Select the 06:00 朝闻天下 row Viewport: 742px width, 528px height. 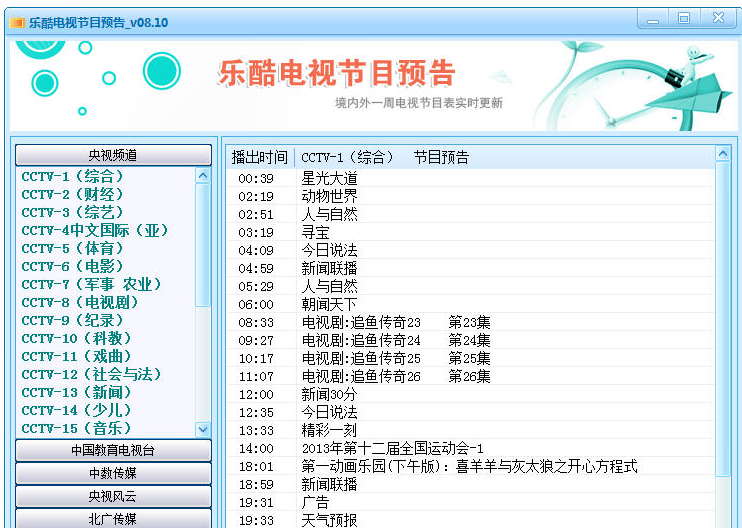point(470,304)
